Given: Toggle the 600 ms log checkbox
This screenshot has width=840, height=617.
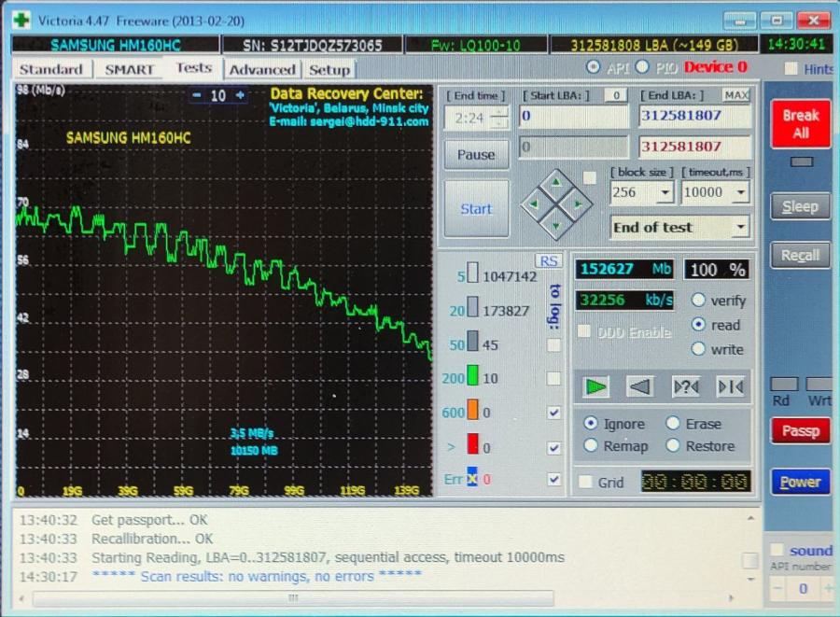Looking at the screenshot, I should (554, 413).
